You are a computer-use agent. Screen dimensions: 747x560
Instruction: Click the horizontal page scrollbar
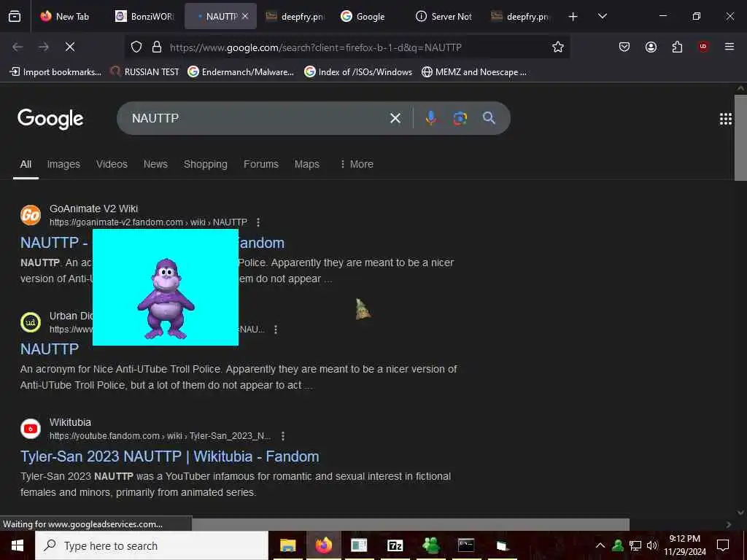(411, 524)
